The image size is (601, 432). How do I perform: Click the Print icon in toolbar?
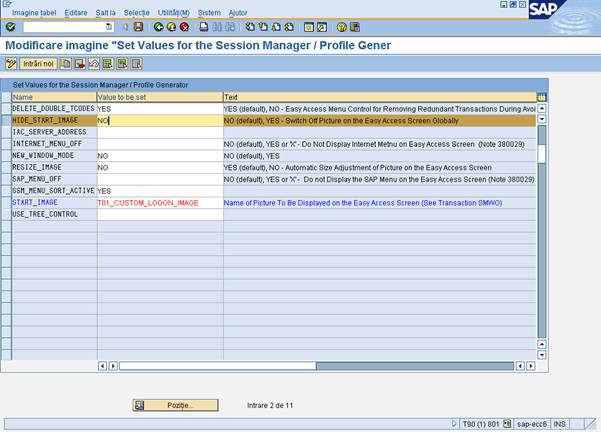point(204,27)
